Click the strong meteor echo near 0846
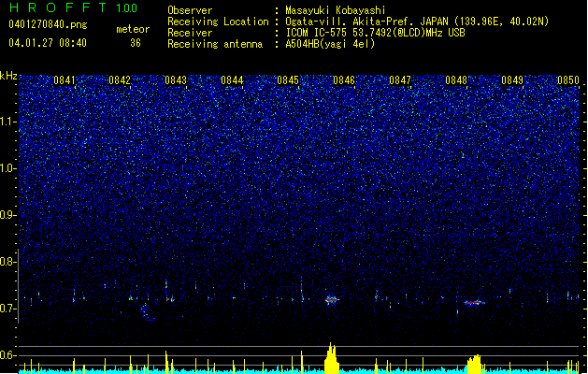The height and width of the screenshot is (374, 588). click(x=332, y=300)
